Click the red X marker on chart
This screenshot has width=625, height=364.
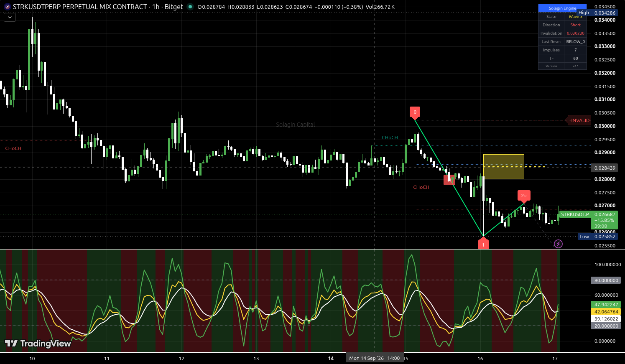449,180
